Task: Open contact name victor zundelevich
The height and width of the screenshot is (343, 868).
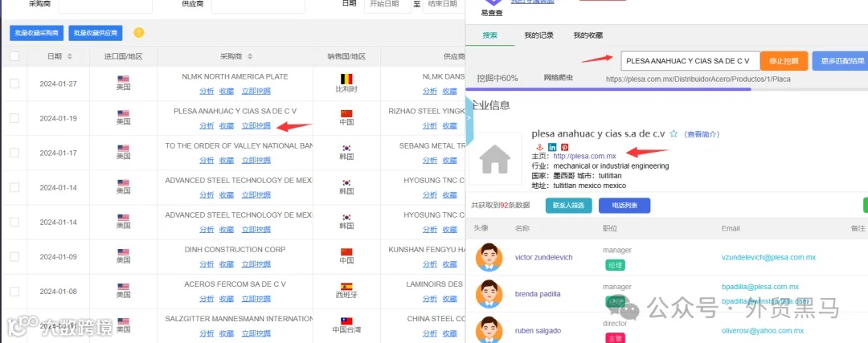Action: point(543,257)
